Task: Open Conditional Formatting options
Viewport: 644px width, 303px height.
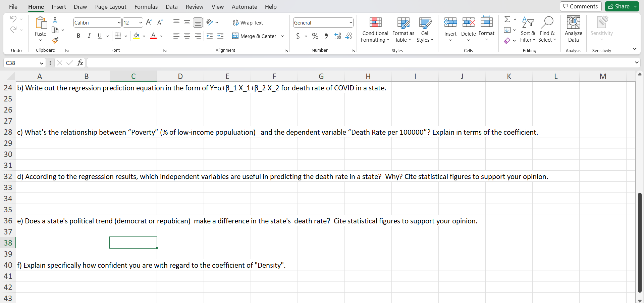Action: tap(375, 30)
